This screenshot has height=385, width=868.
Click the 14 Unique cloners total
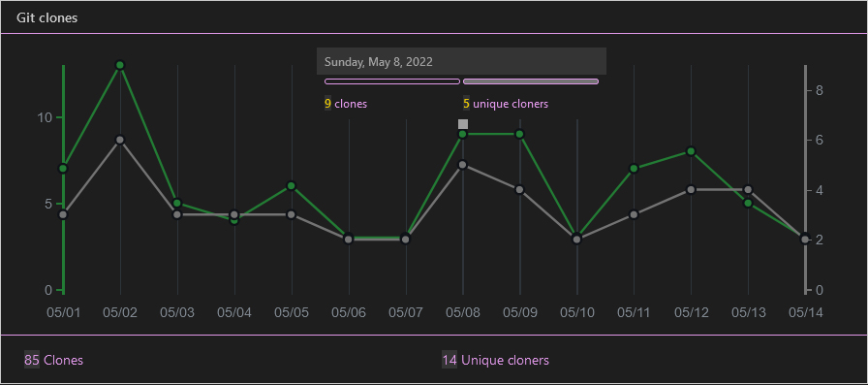click(x=495, y=360)
